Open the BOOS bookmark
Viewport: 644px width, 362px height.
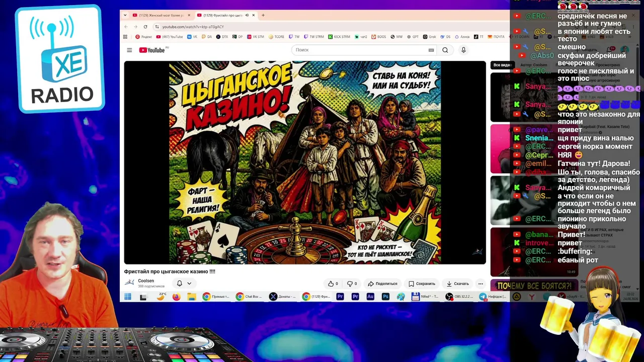coord(379,37)
